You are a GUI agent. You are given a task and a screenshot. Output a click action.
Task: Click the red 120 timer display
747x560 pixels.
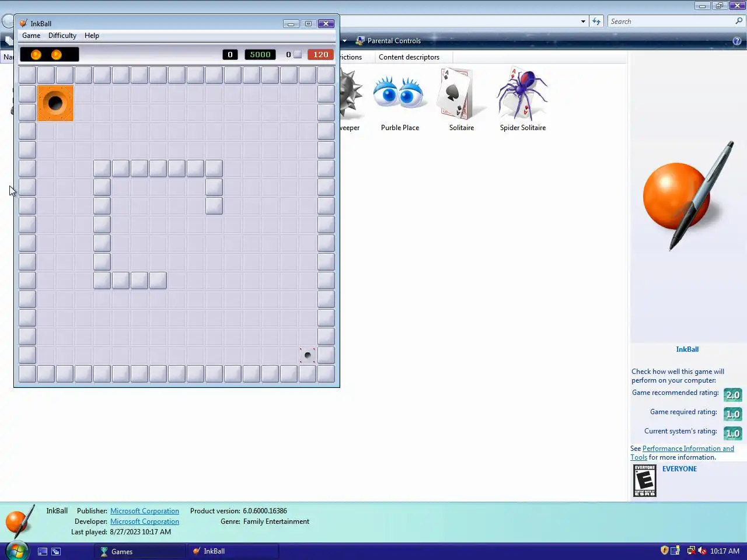(320, 54)
